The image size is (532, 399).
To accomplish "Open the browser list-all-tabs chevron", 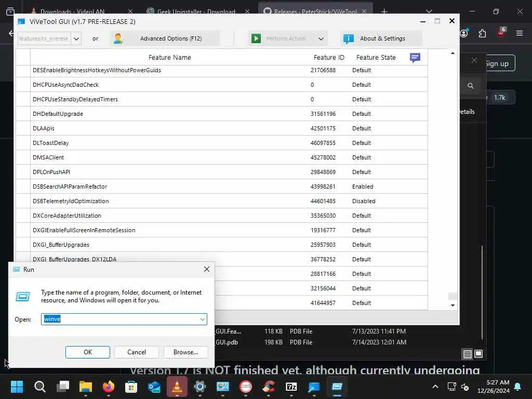I will coord(429,11).
